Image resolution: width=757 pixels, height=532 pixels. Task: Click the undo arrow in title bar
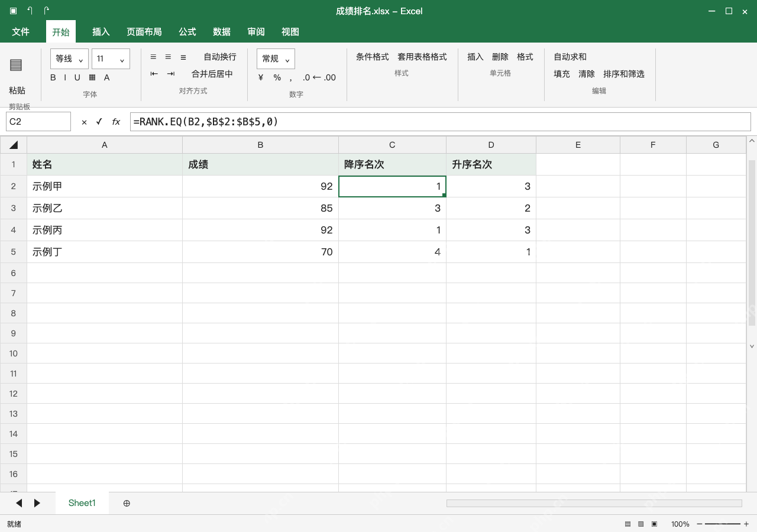click(x=30, y=11)
